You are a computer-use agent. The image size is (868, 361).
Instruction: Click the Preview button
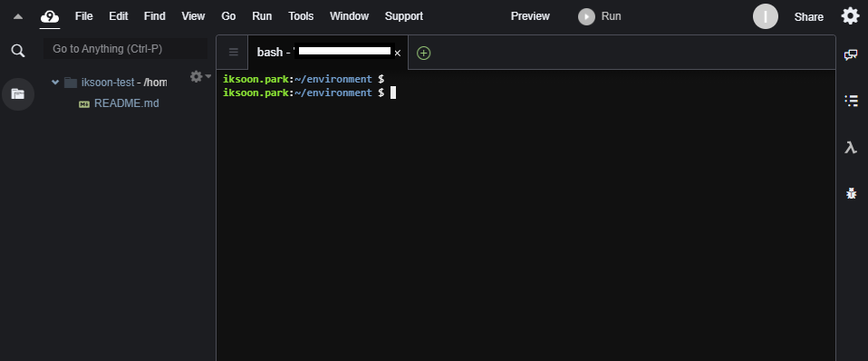530,16
